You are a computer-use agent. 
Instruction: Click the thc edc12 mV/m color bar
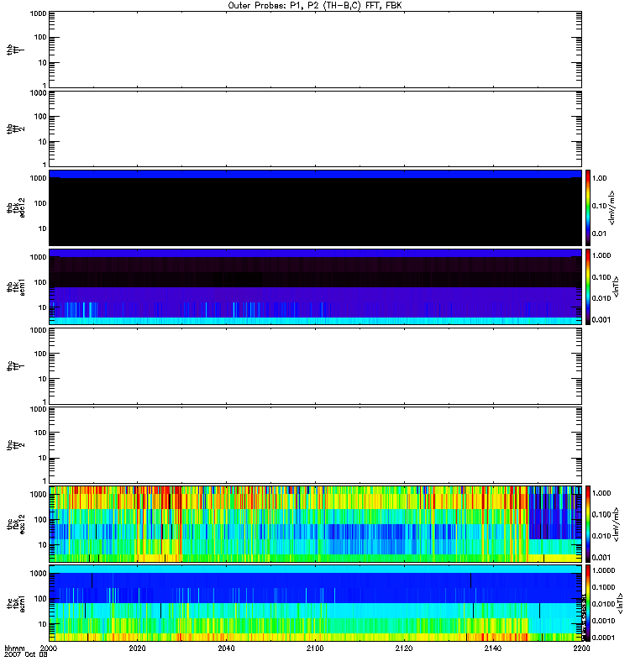click(x=590, y=523)
